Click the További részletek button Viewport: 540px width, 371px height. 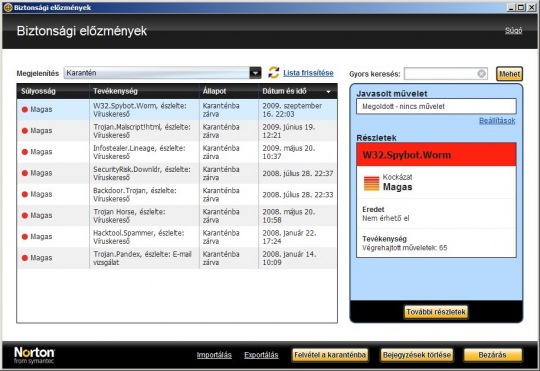point(436,312)
